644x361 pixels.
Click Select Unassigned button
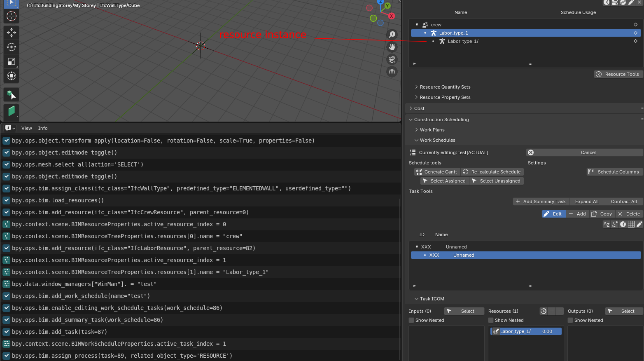pyautogui.click(x=496, y=181)
